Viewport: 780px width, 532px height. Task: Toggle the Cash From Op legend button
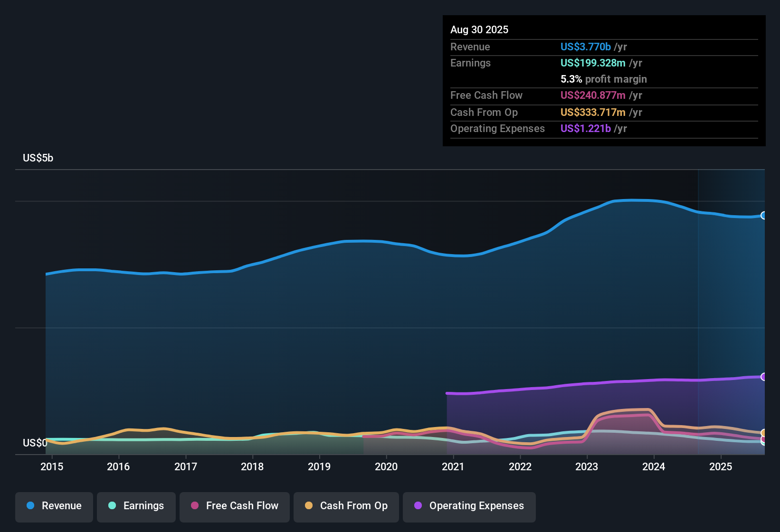346,506
